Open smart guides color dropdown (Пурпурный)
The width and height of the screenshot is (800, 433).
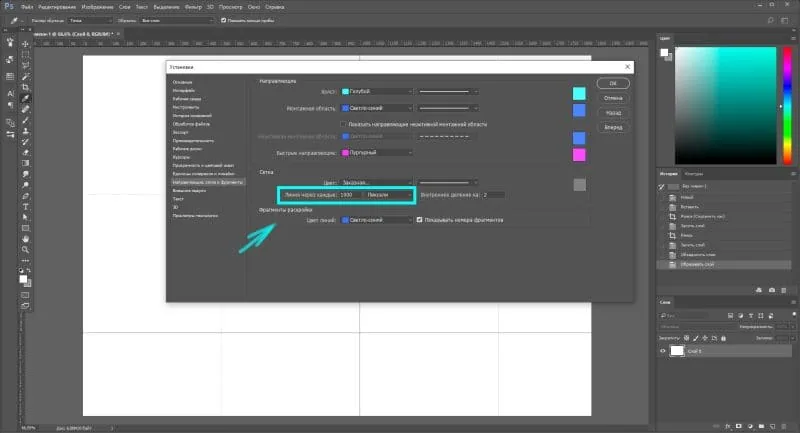[377, 152]
